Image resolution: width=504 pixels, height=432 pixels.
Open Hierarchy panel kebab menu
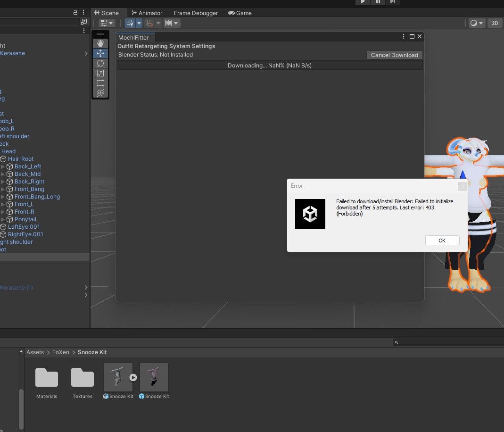tap(83, 12)
